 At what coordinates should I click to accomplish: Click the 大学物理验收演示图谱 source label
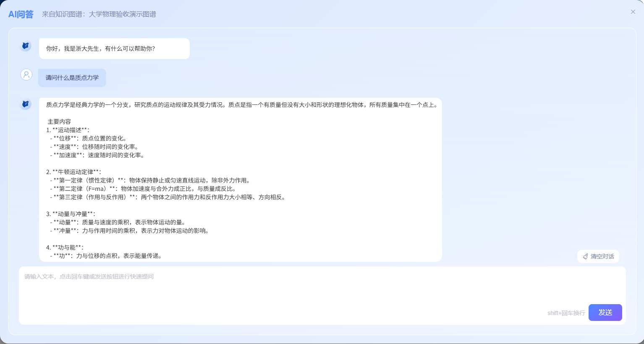point(122,14)
